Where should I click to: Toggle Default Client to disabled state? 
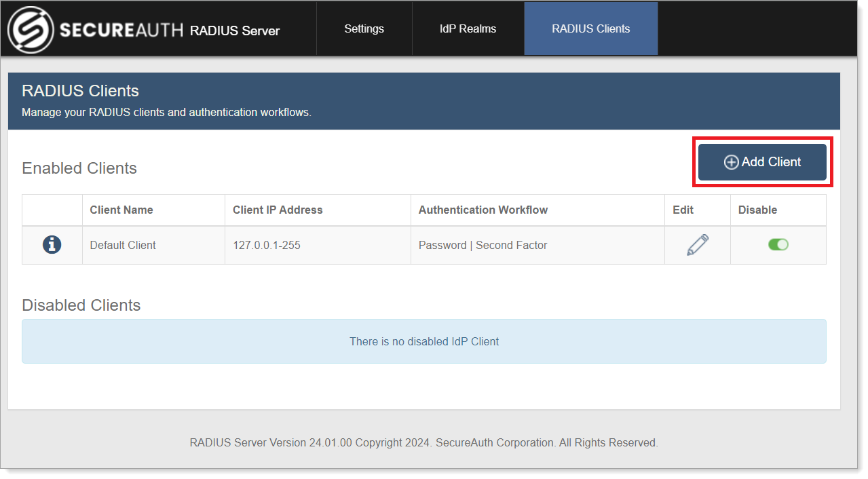pyautogui.click(x=778, y=244)
